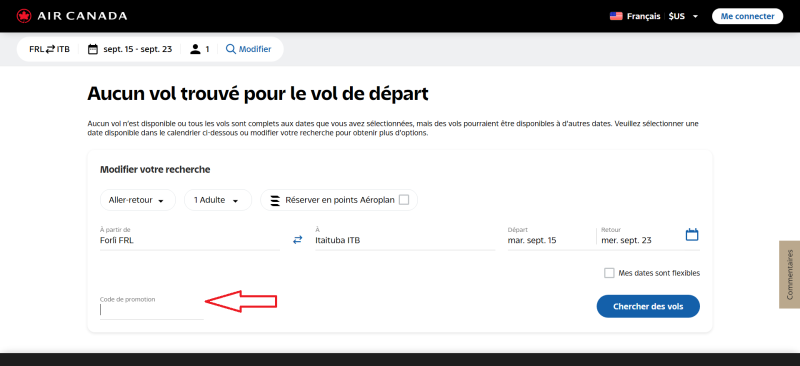Enable Réserver en points Aéroplan checkbox

[404, 200]
